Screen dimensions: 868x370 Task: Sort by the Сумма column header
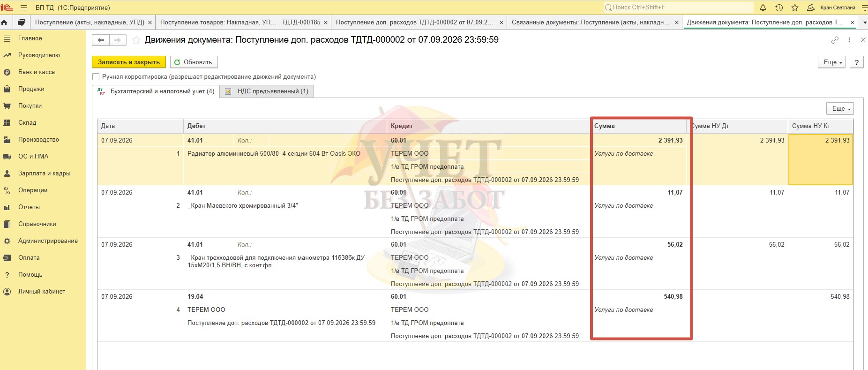tap(638, 126)
